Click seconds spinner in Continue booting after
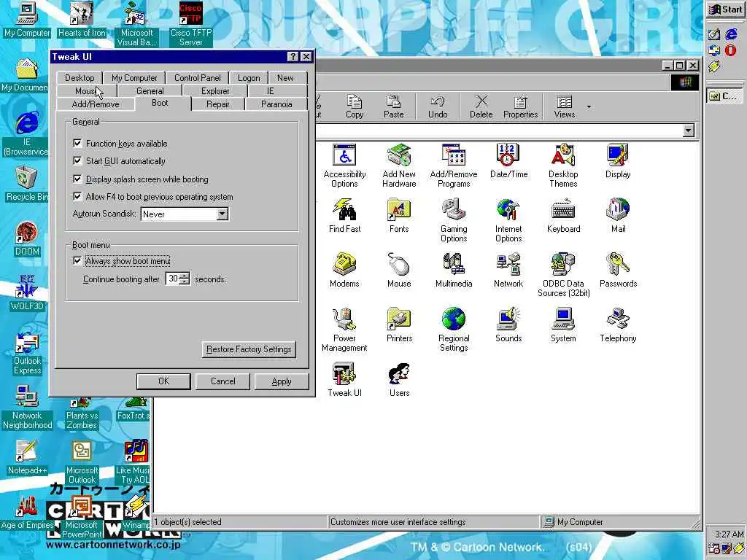The image size is (747, 560). pyautogui.click(x=185, y=279)
